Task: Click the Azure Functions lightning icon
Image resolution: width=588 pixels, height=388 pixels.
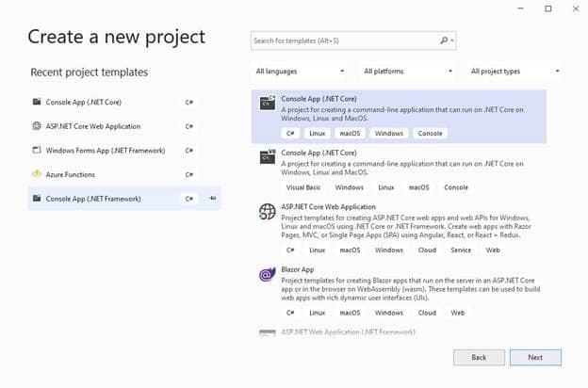Action: 37,174
